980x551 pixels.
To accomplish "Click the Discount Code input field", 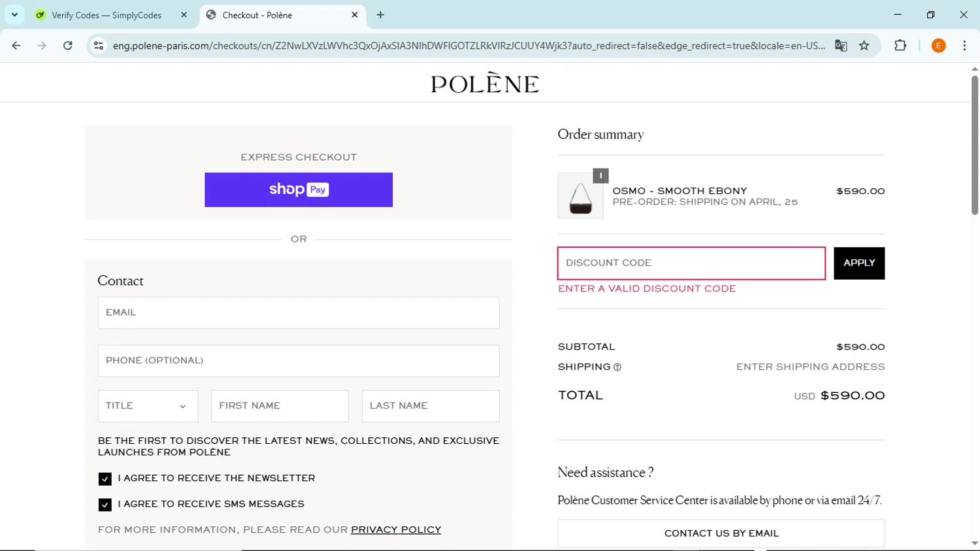I will pos(691,263).
